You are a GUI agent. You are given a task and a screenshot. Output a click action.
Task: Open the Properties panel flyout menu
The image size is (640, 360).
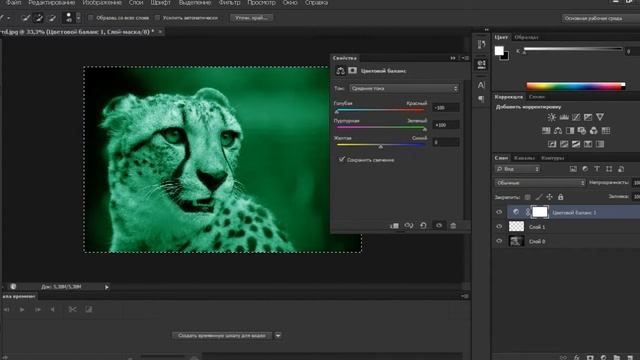pyautogui.click(x=465, y=58)
